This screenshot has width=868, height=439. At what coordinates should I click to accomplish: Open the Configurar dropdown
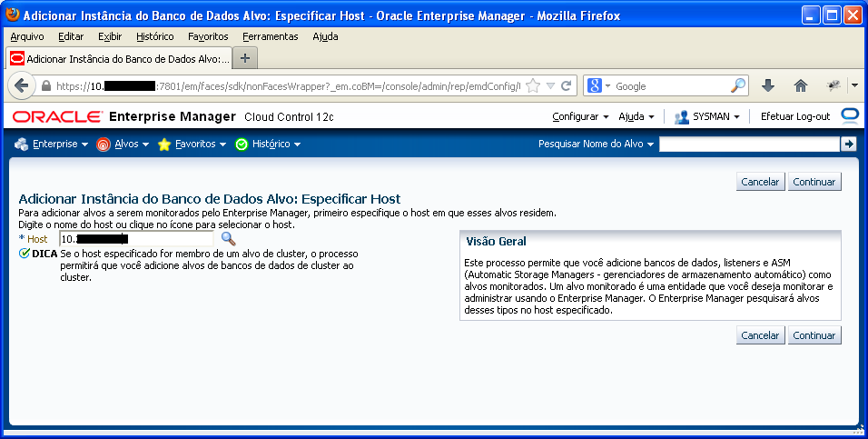point(581,116)
